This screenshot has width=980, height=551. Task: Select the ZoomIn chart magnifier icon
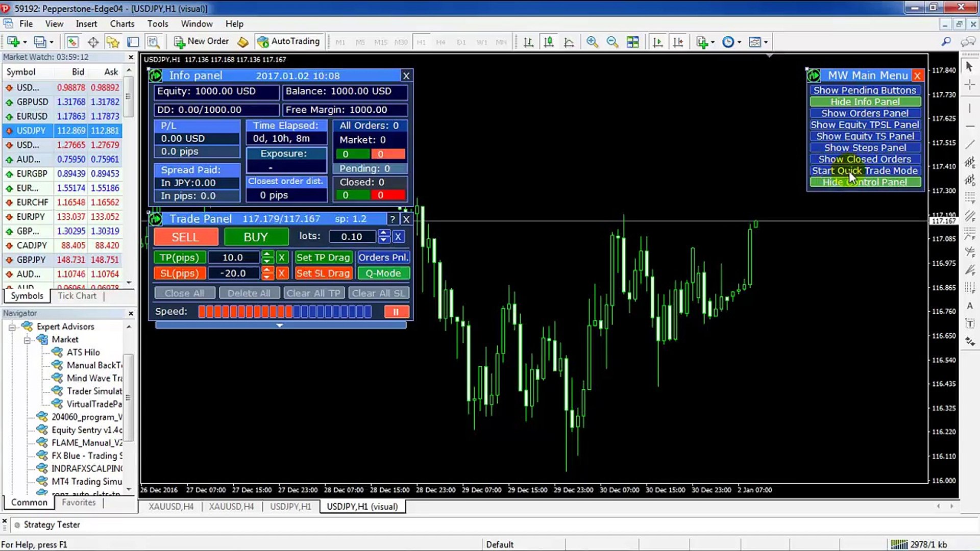[x=591, y=42]
